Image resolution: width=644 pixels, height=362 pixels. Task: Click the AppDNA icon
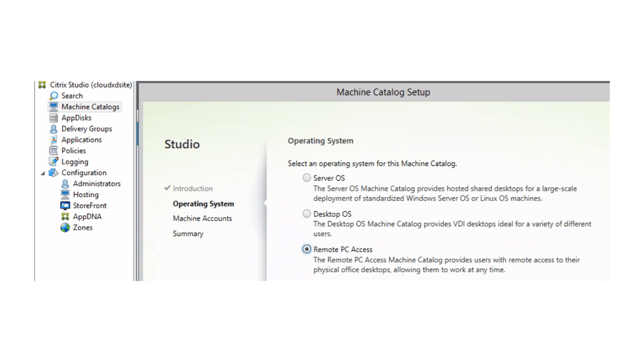tap(65, 216)
